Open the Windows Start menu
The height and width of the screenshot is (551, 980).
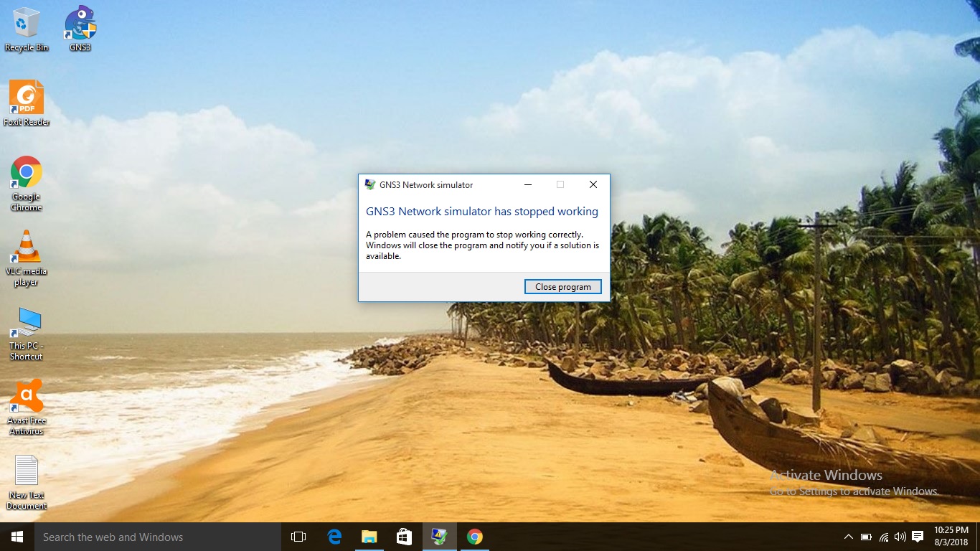point(17,537)
